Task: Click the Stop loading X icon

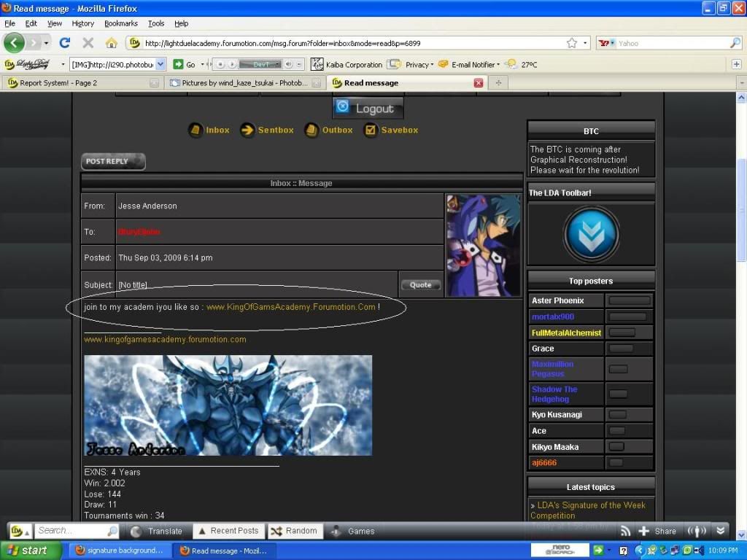Action: tap(88, 43)
